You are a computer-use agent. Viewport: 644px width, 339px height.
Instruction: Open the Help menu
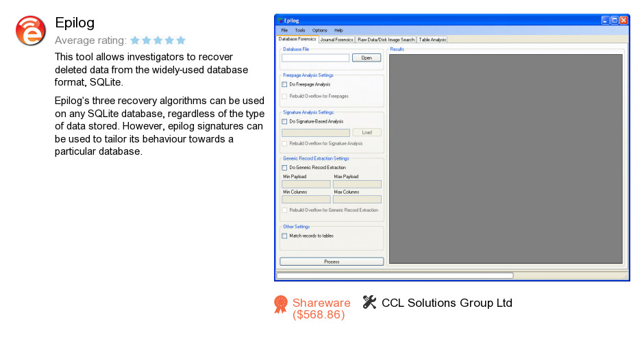click(338, 30)
